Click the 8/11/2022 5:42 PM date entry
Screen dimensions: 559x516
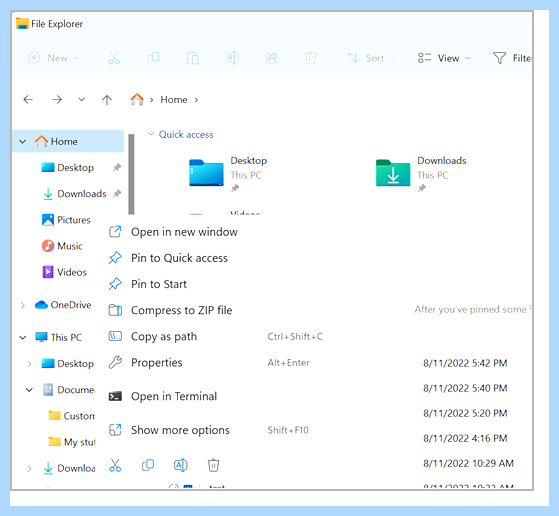[465, 363]
